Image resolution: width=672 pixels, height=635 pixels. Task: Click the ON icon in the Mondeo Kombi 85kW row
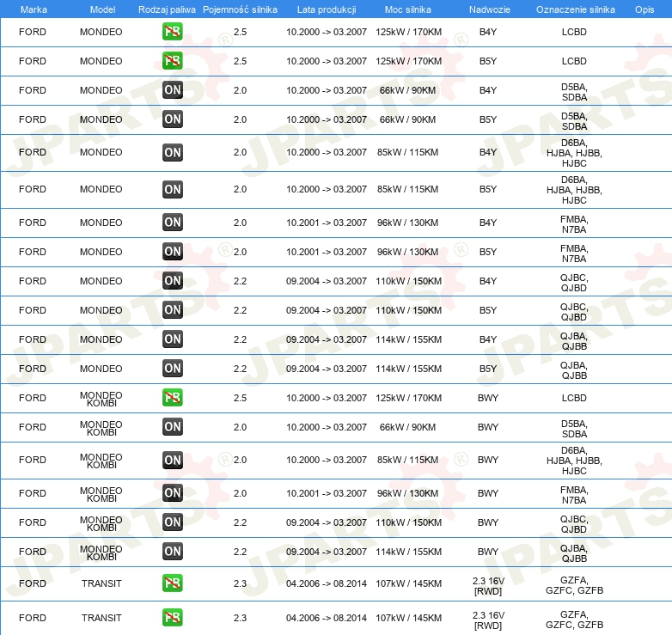173,461
